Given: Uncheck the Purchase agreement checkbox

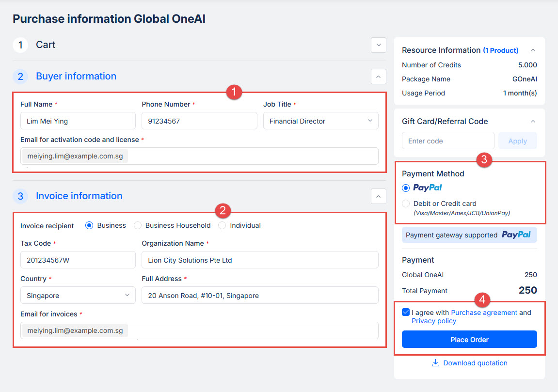Looking at the screenshot, I should (x=406, y=313).
